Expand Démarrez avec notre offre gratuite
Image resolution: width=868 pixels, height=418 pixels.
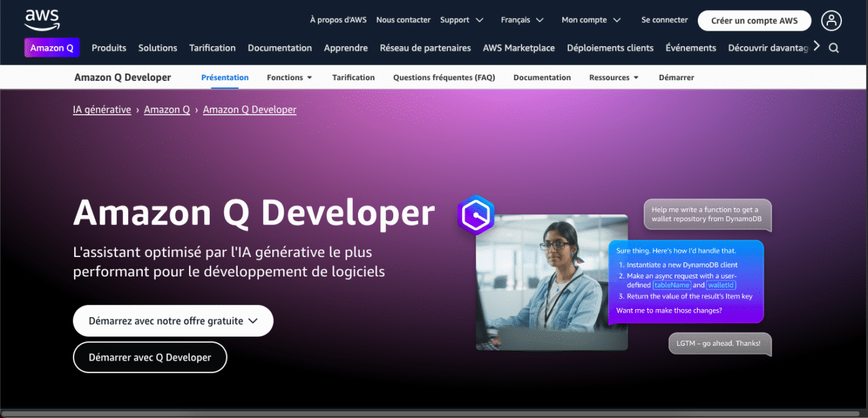pos(173,321)
